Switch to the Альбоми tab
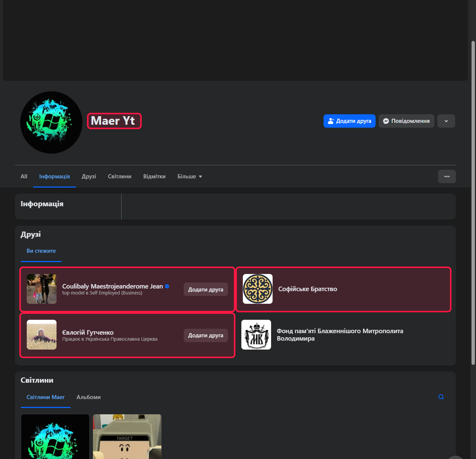The height and width of the screenshot is (459, 476). [x=89, y=397]
